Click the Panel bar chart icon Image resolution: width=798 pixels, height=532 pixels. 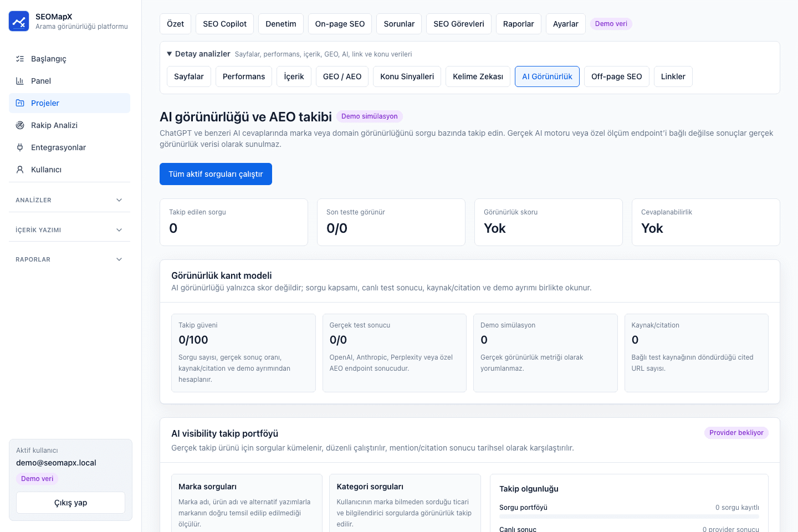pos(20,81)
